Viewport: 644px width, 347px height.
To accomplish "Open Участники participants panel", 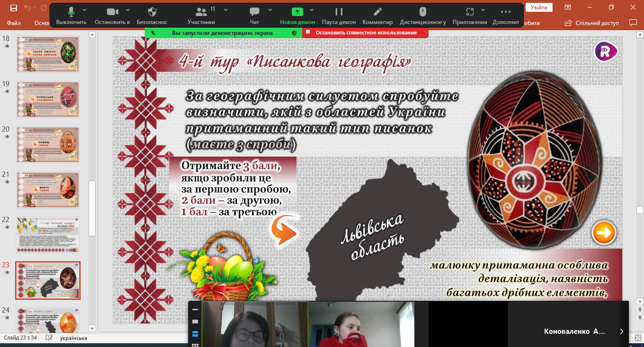I will 201,16.
